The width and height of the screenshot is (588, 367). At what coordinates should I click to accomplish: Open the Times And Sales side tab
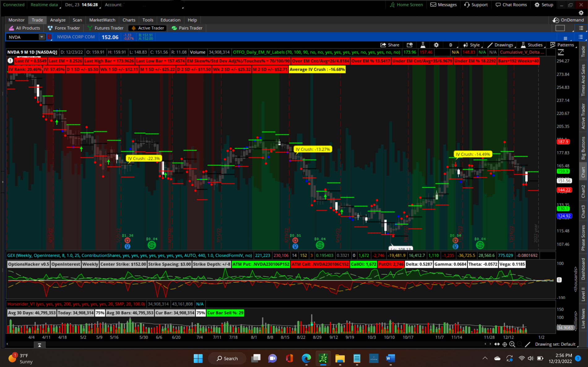click(583, 80)
